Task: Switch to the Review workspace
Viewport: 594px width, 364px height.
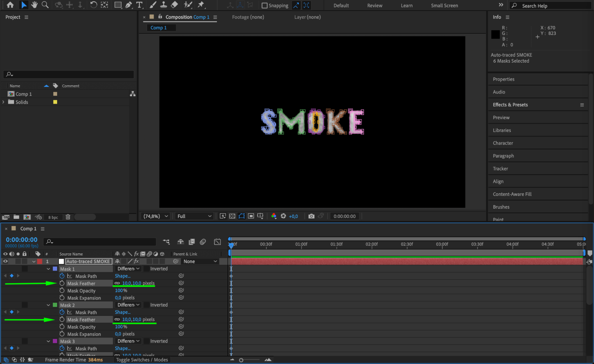Action: pos(374,6)
